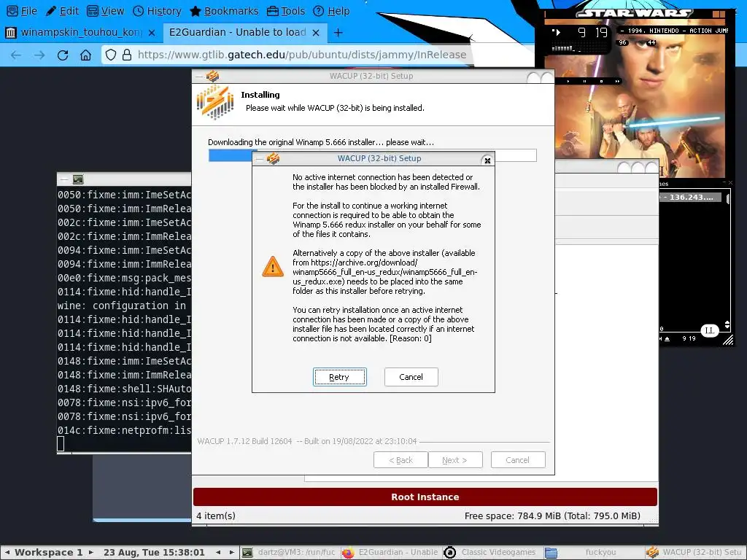Close the WACUP error dialog with the X
This screenshot has height=560, width=747.
(487, 160)
